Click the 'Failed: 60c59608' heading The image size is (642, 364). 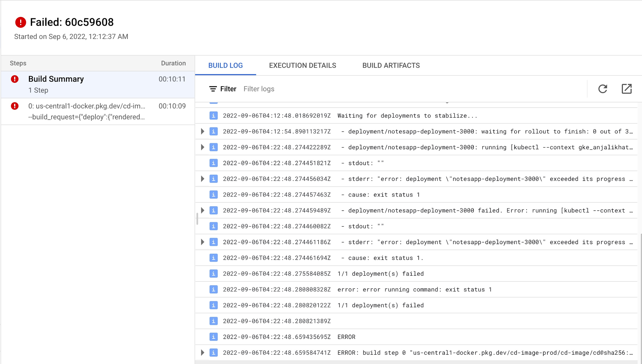pyautogui.click(x=72, y=22)
